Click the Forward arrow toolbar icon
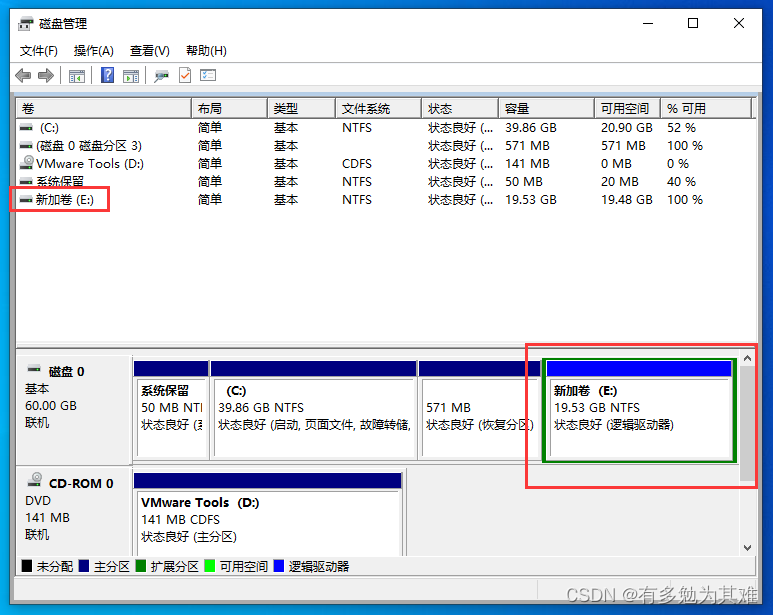Image resolution: width=773 pixels, height=615 pixels. [x=46, y=75]
